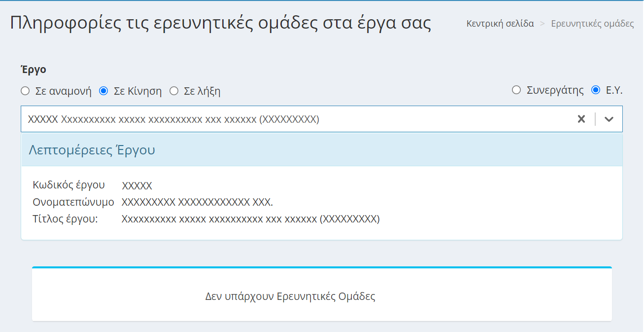Click the 'Κωδικός έργου' label
Screen dimensions: 644x332
pos(67,185)
